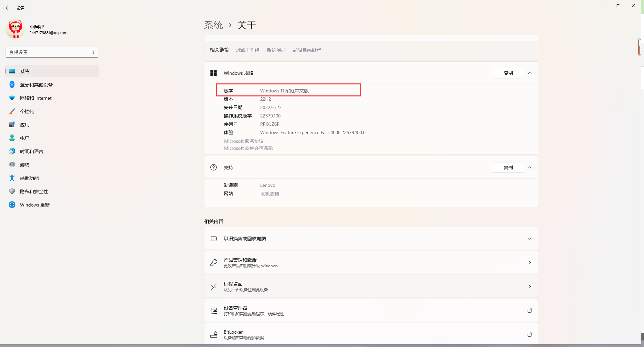Image resolution: width=644 pixels, height=347 pixels.
Task: Collapse the Windows 规格 section
Action: pos(530,73)
